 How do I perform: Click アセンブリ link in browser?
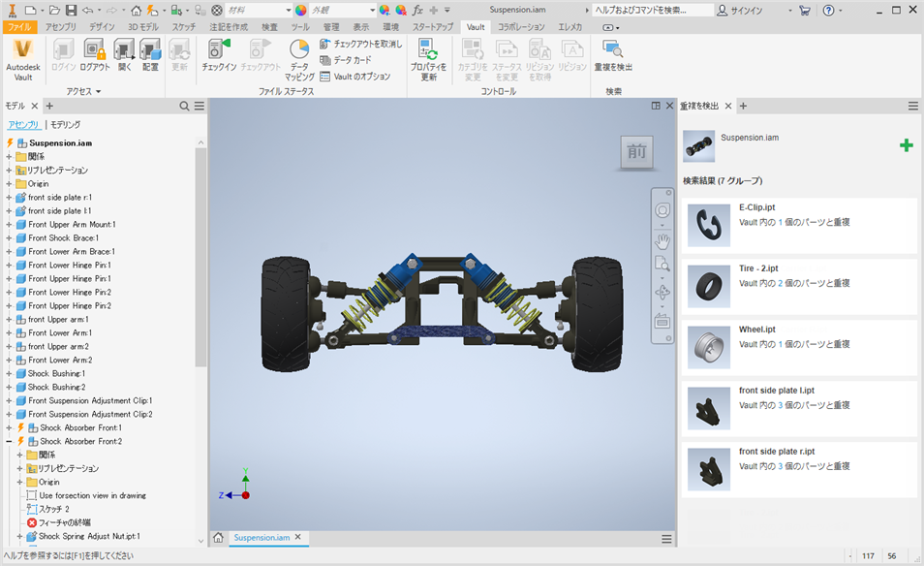point(23,124)
